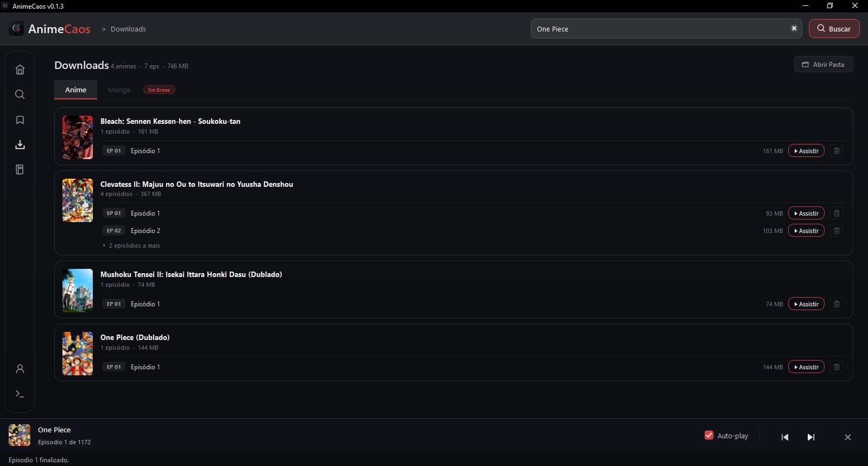The width and height of the screenshot is (868, 466).
Task: Click the EP 01 badge for One Piece
Action: pyautogui.click(x=114, y=367)
